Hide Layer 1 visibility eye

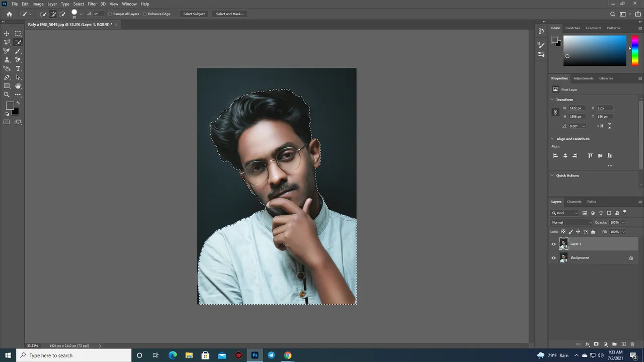[x=553, y=244]
